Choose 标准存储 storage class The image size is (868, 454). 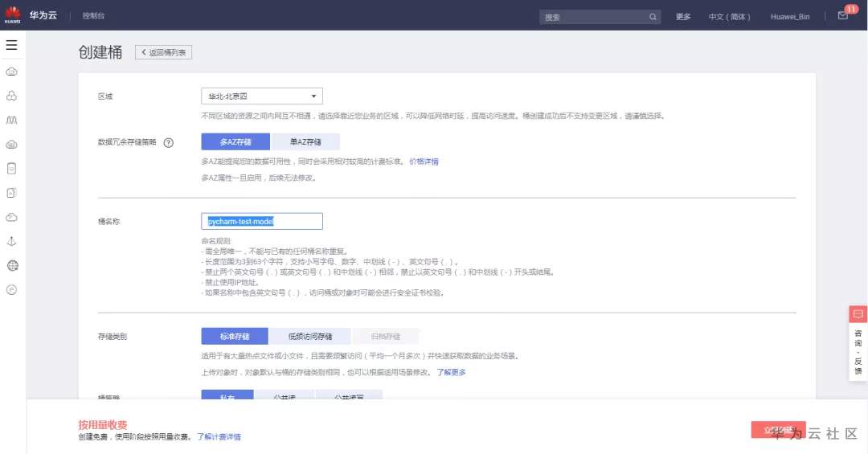coord(235,336)
